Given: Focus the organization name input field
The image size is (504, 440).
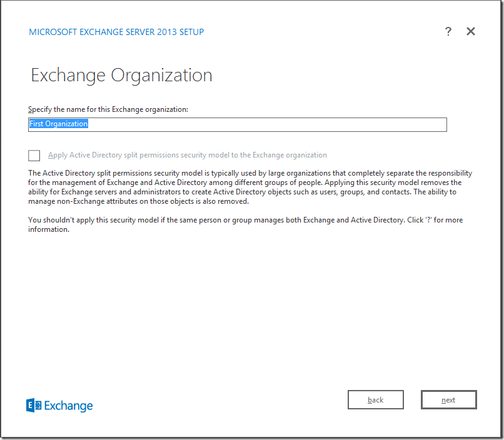Looking at the screenshot, I should click(238, 124).
